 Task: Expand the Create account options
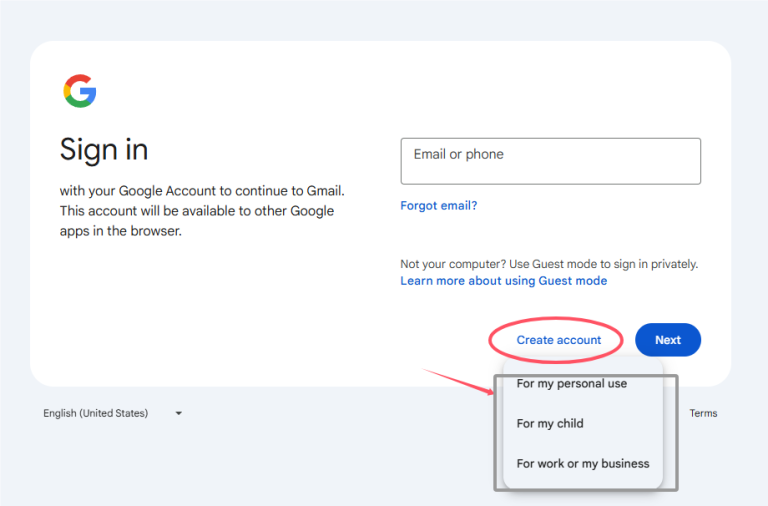(558, 340)
